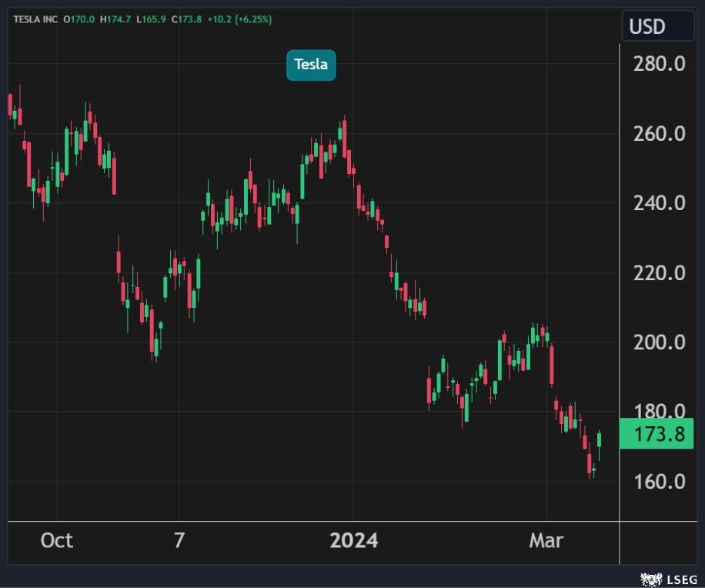705x588 pixels.
Task: Click the LSEG logo icon
Action: [x=650, y=578]
